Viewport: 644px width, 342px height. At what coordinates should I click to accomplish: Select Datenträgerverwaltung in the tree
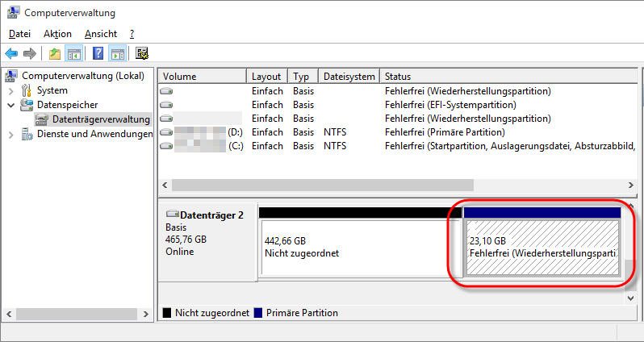(100, 119)
